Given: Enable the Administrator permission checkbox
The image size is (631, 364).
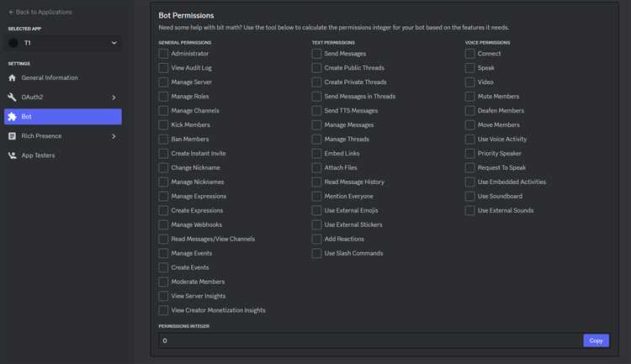Looking at the screenshot, I should [x=163, y=54].
